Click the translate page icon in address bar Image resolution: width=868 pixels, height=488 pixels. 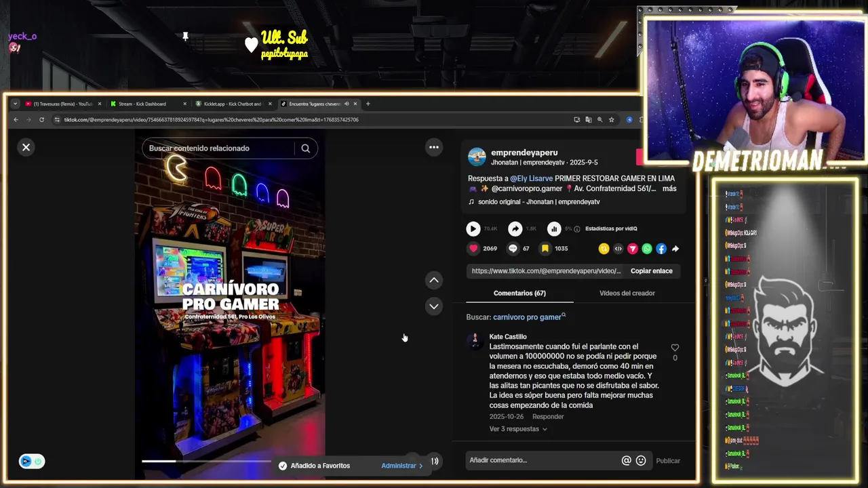pyautogui.click(x=588, y=120)
